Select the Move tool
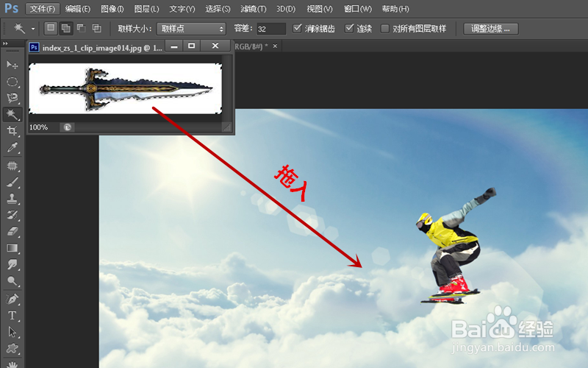588x368 pixels. 12,65
